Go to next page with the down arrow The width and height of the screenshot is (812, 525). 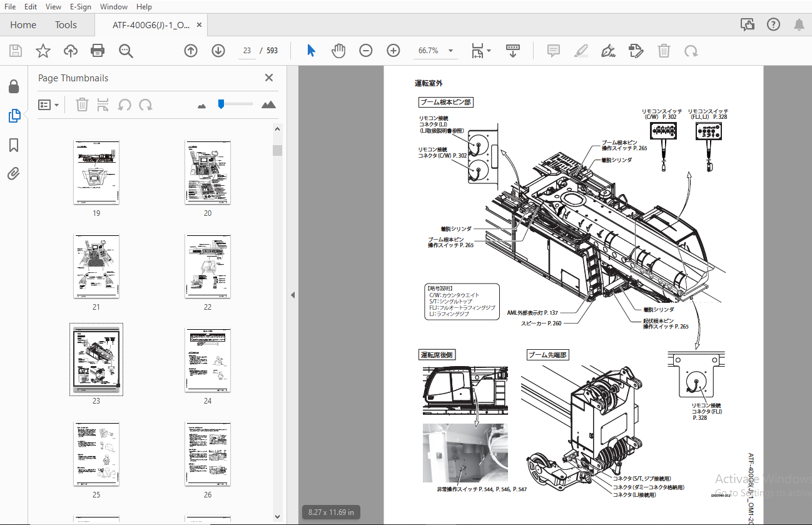(x=218, y=51)
